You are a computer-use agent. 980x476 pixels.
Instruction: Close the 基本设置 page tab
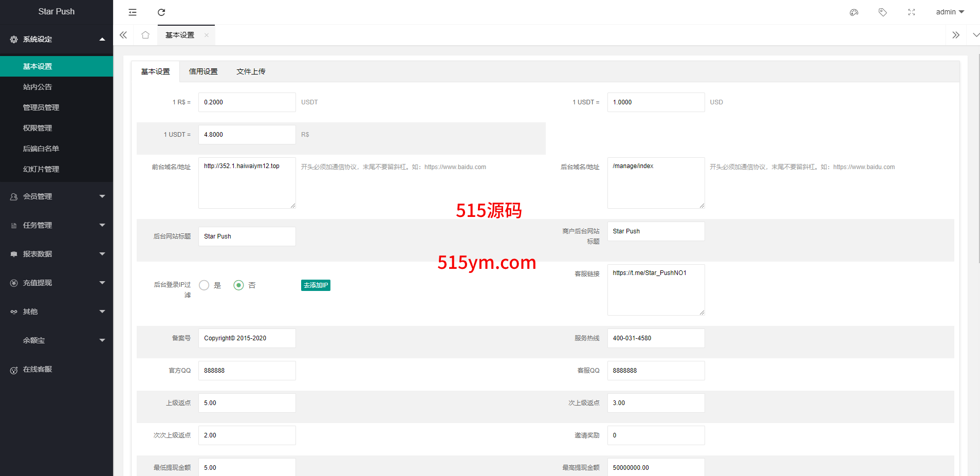(207, 35)
